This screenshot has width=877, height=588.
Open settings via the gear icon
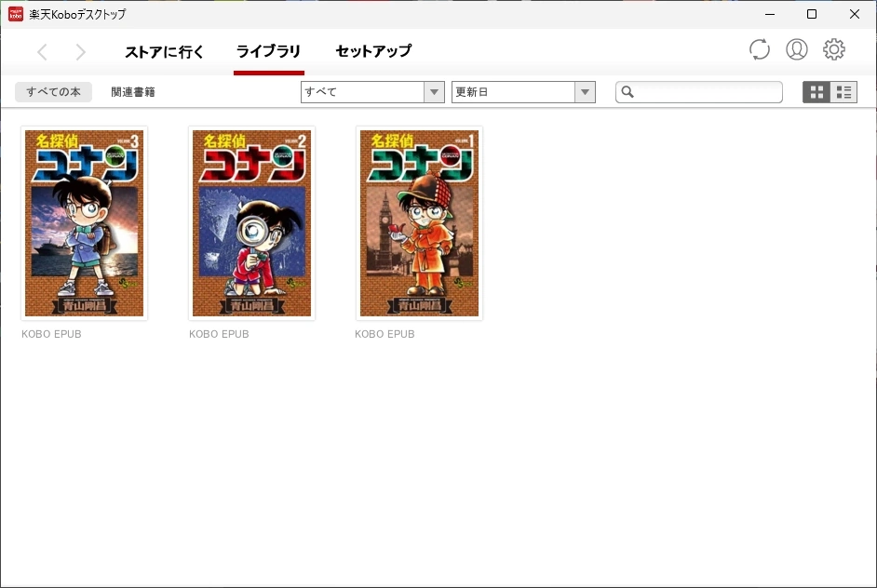pos(833,49)
